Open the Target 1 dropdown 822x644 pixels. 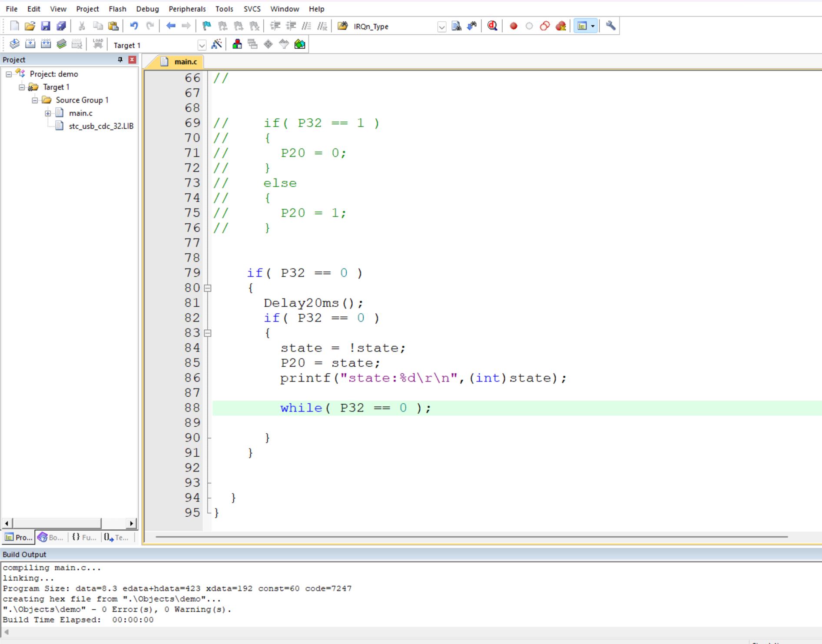[x=202, y=45]
